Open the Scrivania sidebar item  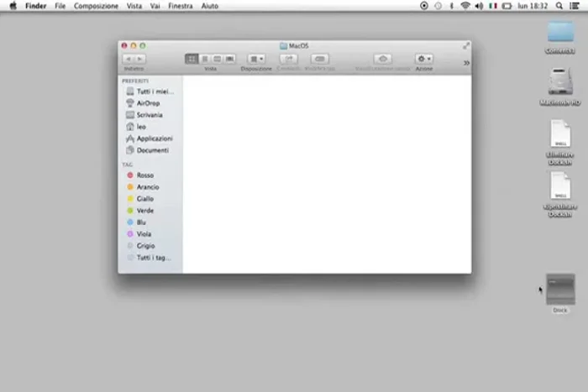coord(150,115)
